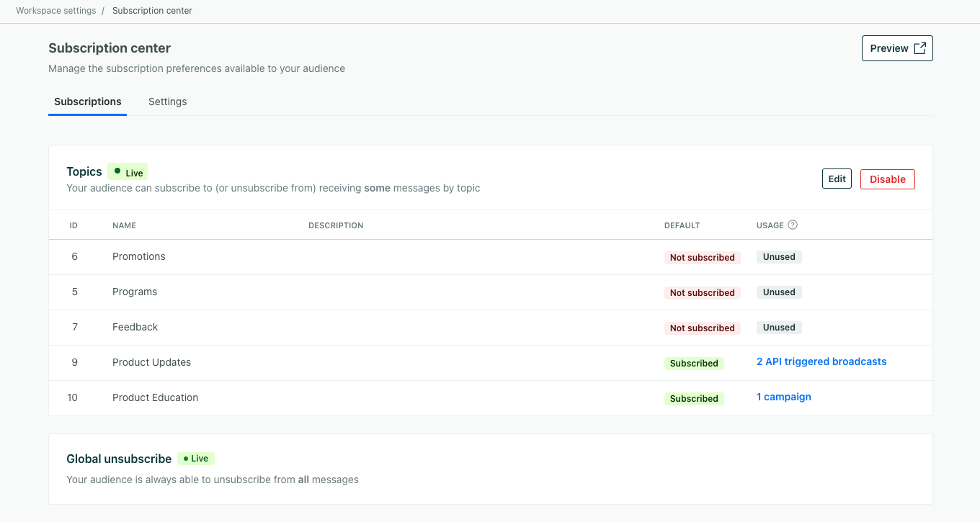Click the NAME column header
Image resolution: width=980 pixels, height=522 pixels.
click(x=124, y=225)
